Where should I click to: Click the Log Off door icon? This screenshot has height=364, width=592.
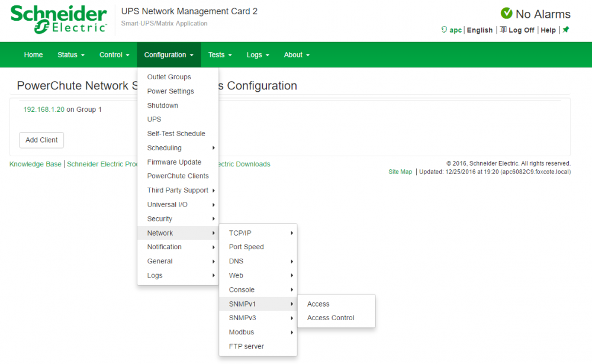503,30
